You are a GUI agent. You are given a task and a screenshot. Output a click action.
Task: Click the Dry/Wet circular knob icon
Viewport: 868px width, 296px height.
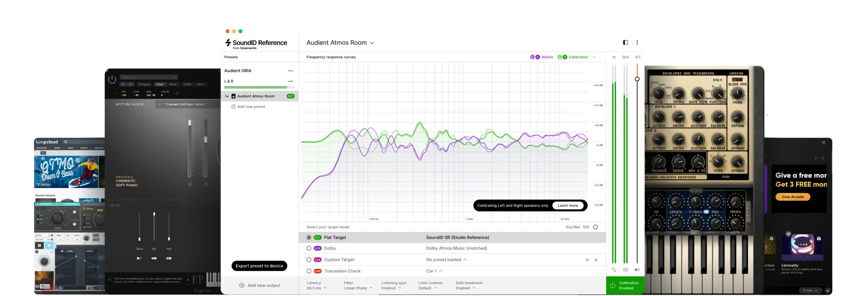coord(595,227)
